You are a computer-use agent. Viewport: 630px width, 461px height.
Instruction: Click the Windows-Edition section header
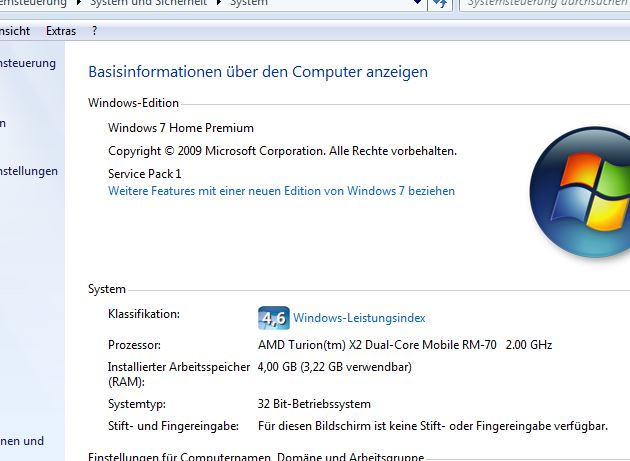133,103
